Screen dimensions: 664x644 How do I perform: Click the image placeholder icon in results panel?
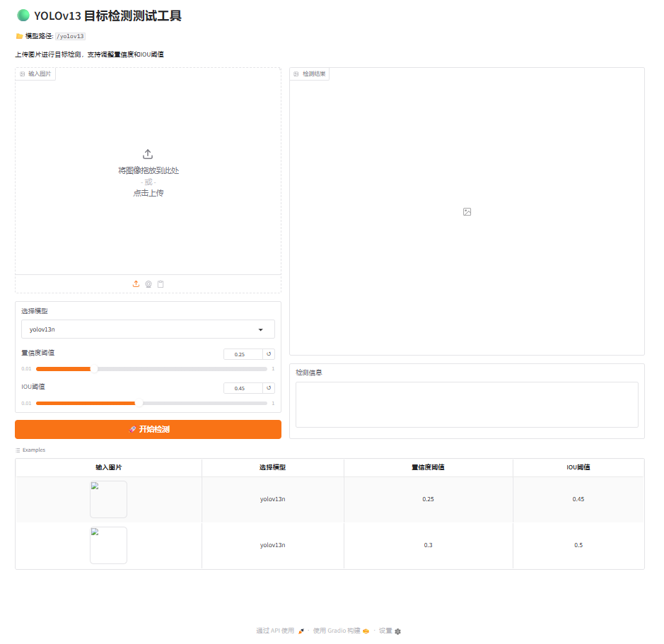point(467,211)
